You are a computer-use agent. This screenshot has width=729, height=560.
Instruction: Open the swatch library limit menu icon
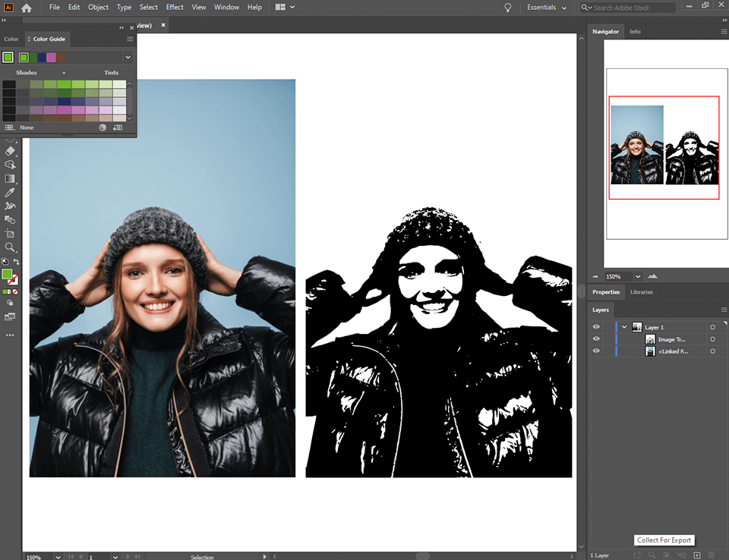10,127
